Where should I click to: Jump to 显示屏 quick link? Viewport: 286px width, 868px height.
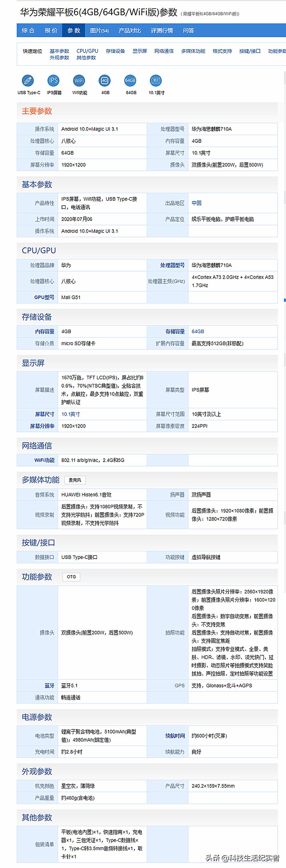tap(140, 51)
